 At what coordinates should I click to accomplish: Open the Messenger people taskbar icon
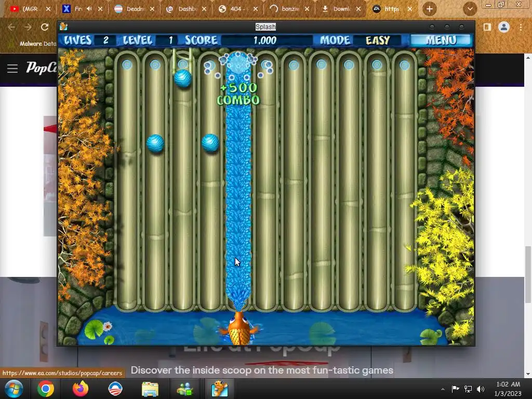tap(185, 389)
